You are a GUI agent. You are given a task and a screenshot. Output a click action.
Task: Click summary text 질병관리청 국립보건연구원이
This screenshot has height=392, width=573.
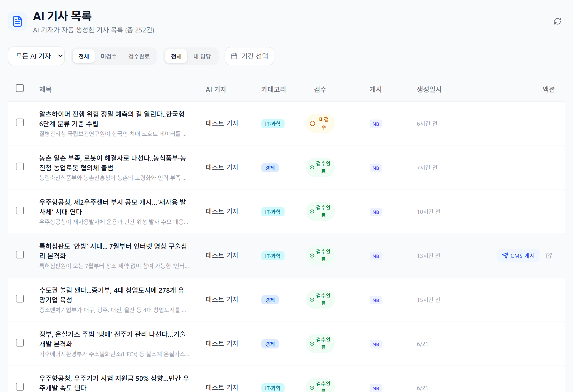[113, 134]
